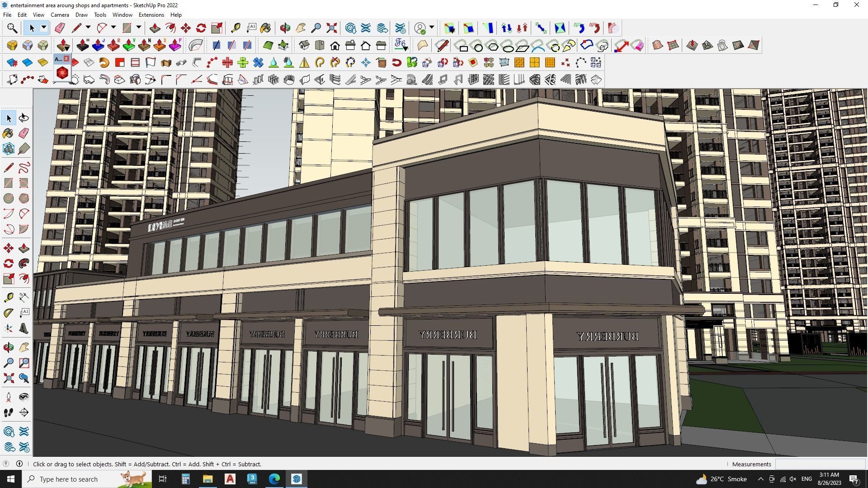Open the Window menu
This screenshot has width=868, height=488.
(x=122, y=15)
